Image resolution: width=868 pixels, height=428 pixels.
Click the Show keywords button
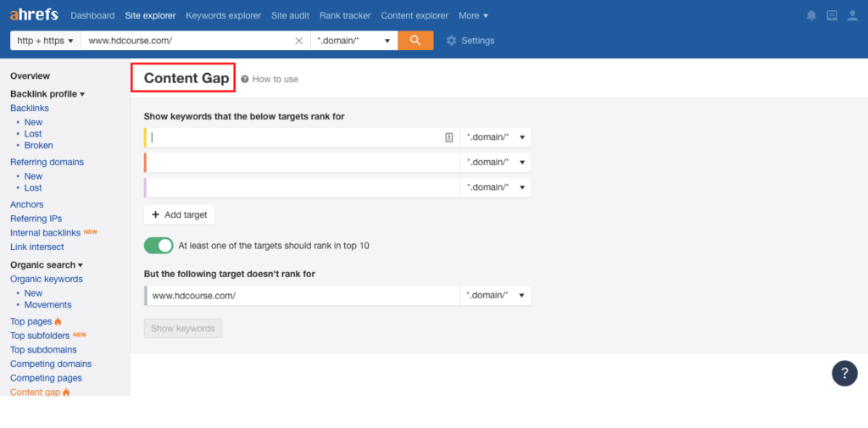[183, 328]
